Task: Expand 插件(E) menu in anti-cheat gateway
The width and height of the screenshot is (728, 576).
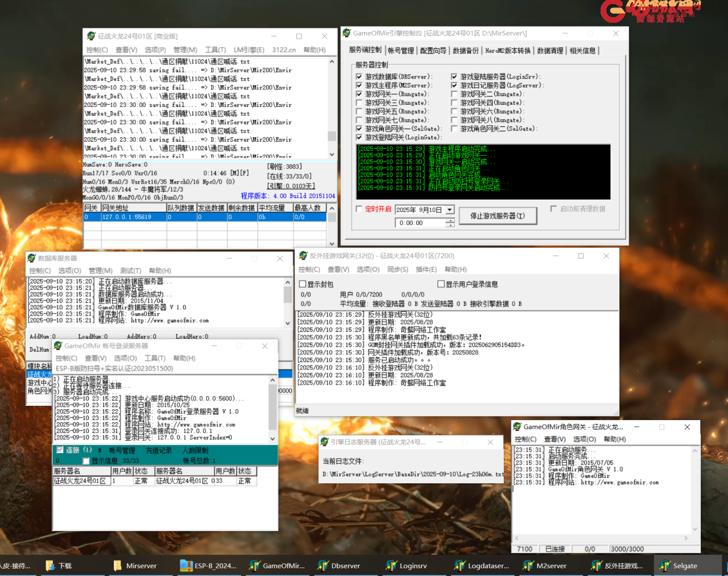Action: point(426,270)
